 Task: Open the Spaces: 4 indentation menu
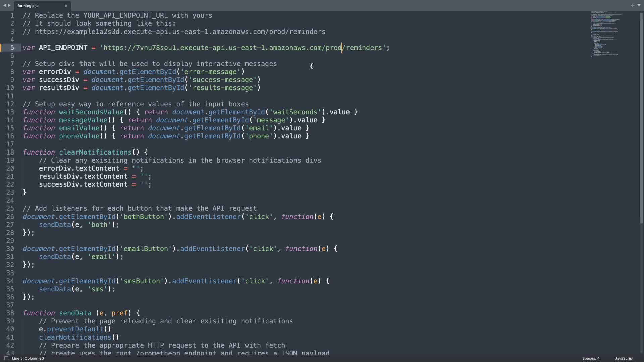click(591, 358)
